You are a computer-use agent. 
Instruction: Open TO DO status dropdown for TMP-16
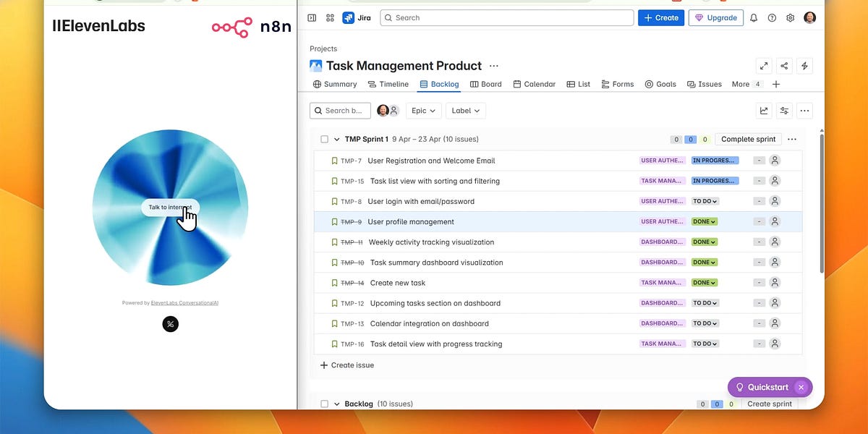(x=705, y=344)
